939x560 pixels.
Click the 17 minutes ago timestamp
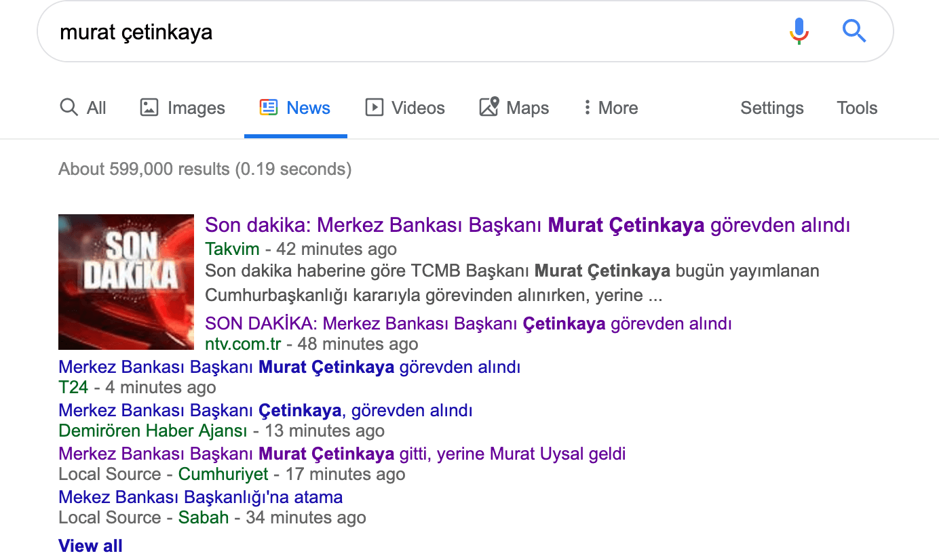(345, 475)
